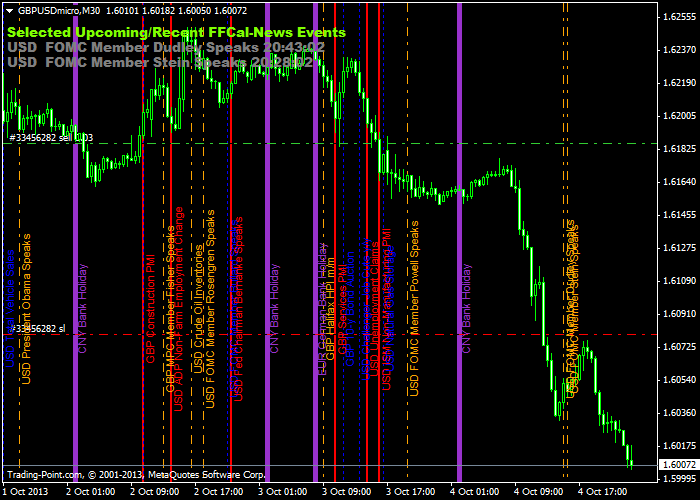
Task: Select the USD Total Vehicle Sales event label
Action: (x=10, y=309)
